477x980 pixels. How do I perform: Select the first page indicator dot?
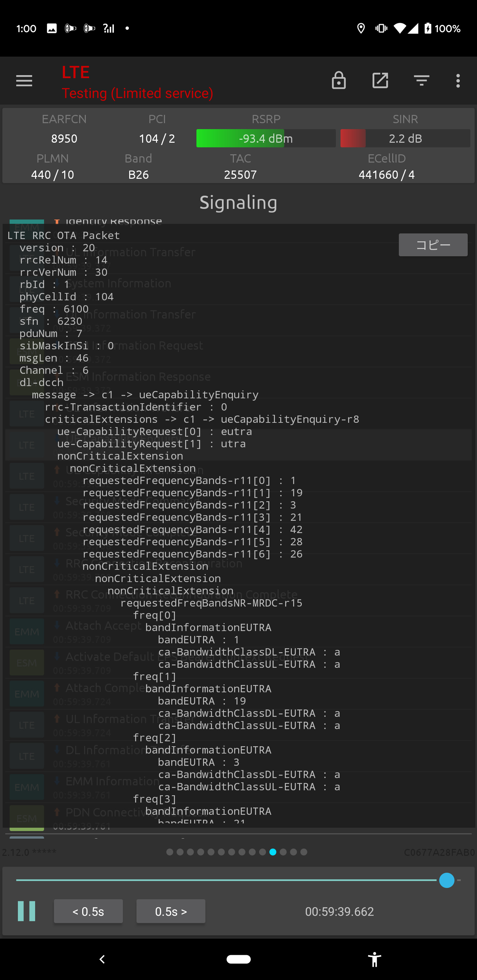[x=170, y=852]
